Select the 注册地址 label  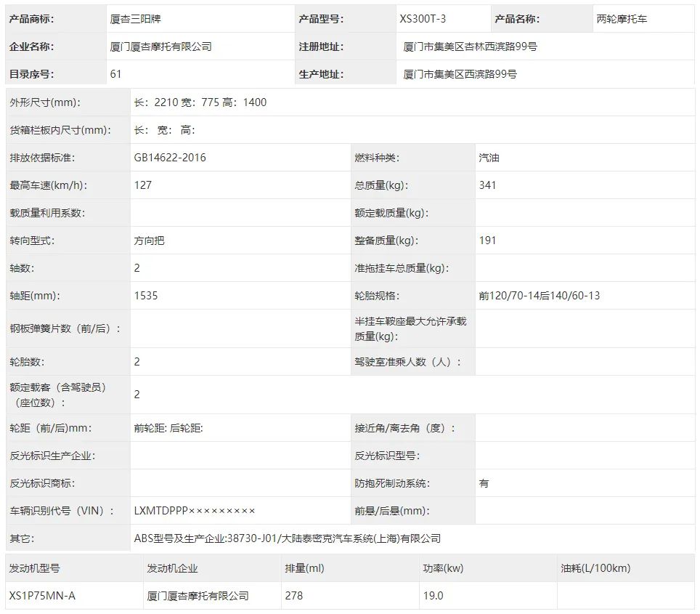321,47
